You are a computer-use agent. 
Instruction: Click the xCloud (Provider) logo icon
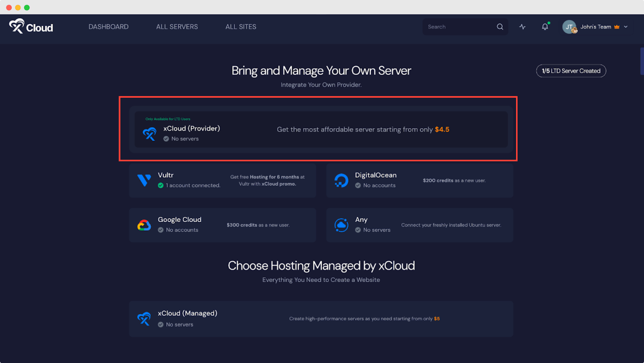(x=149, y=134)
